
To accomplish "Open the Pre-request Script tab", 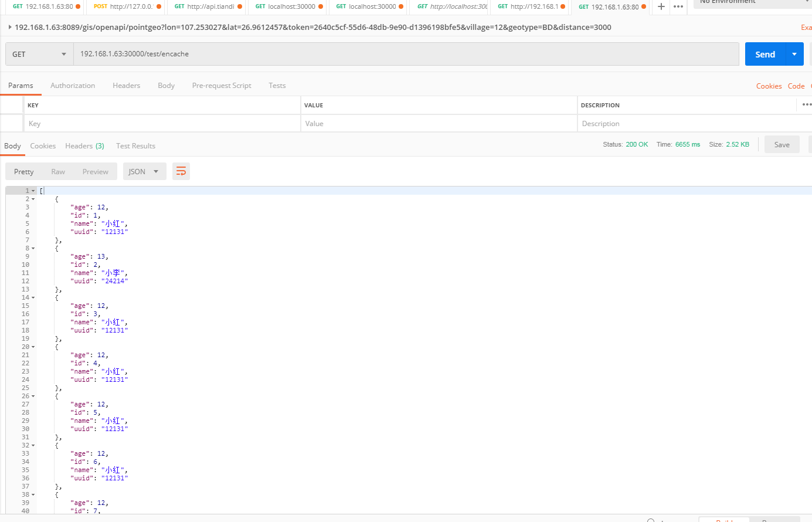I will point(222,85).
